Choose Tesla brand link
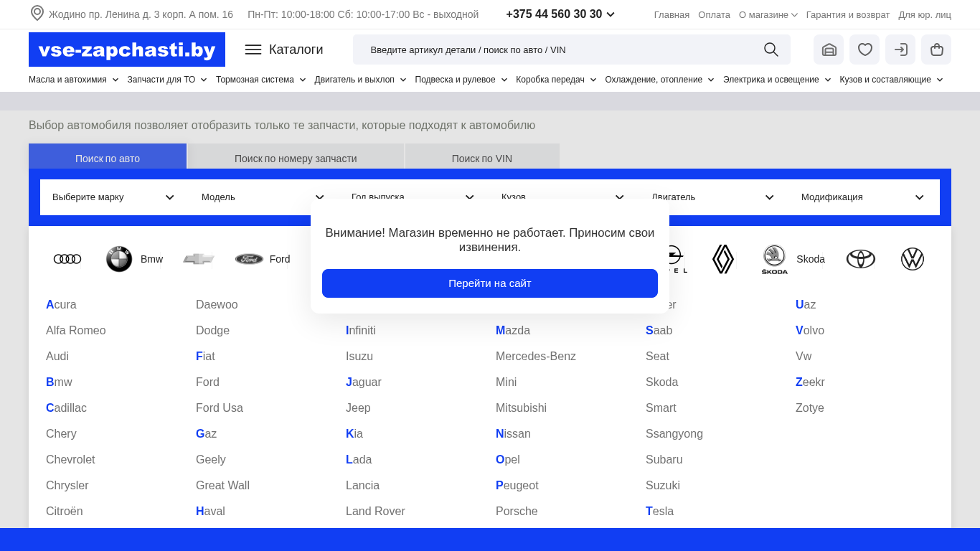 (659, 512)
